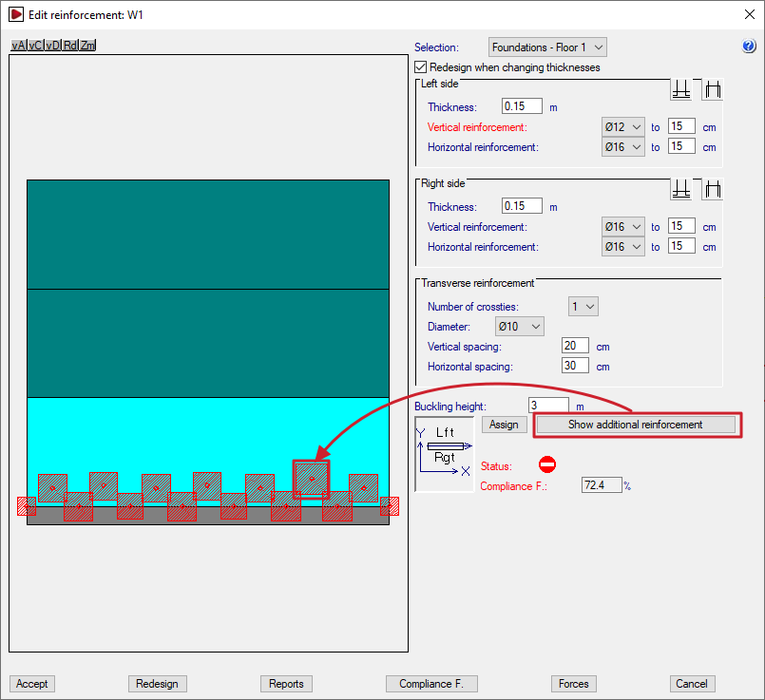Click the Cancel button
765x700 pixels.
tap(692, 684)
